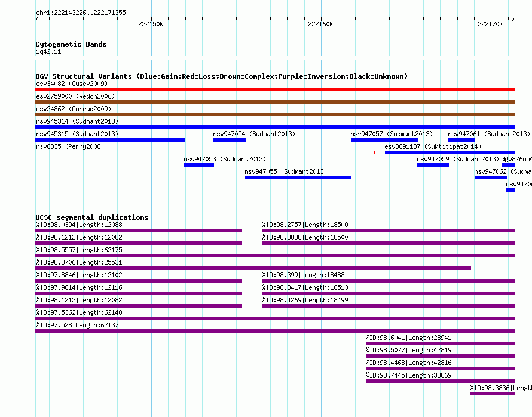Click the %ID:97.8846|Length:12102 duplication label
The width and height of the screenshot is (532, 417).
pyautogui.click(x=79, y=275)
